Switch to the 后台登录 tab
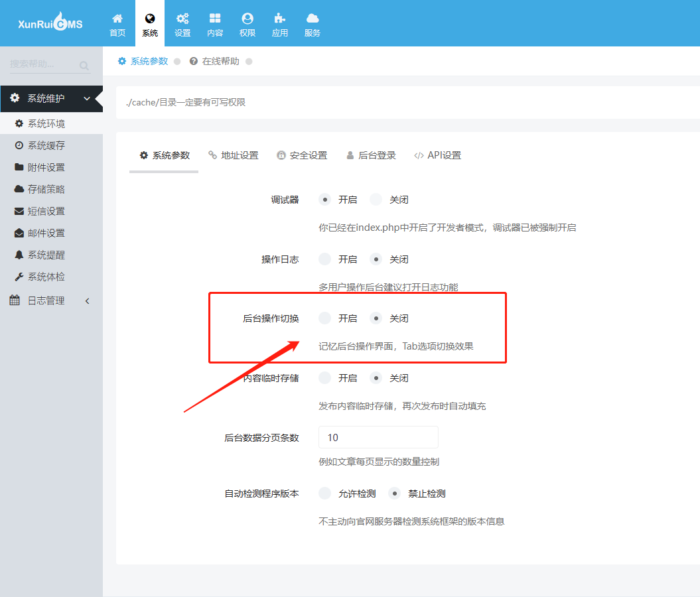Viewport: 700px width, 597px height. 371,155
